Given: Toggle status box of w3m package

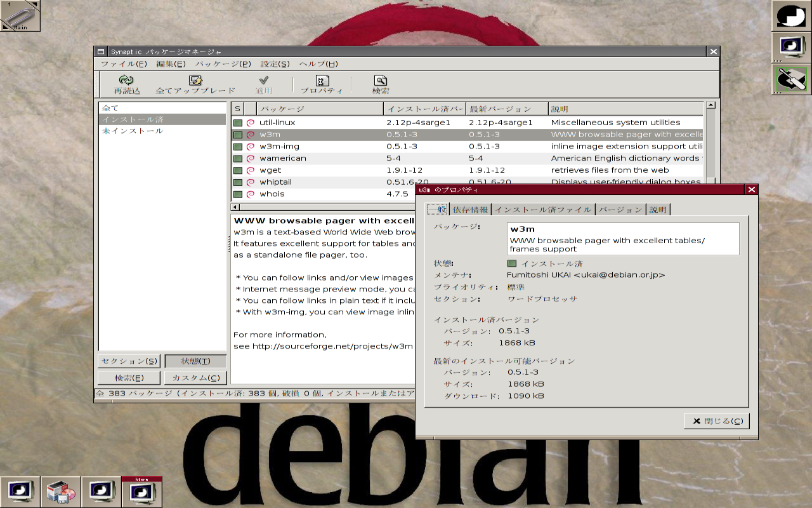Looking at the screenshot, I should tap(238, 135).
